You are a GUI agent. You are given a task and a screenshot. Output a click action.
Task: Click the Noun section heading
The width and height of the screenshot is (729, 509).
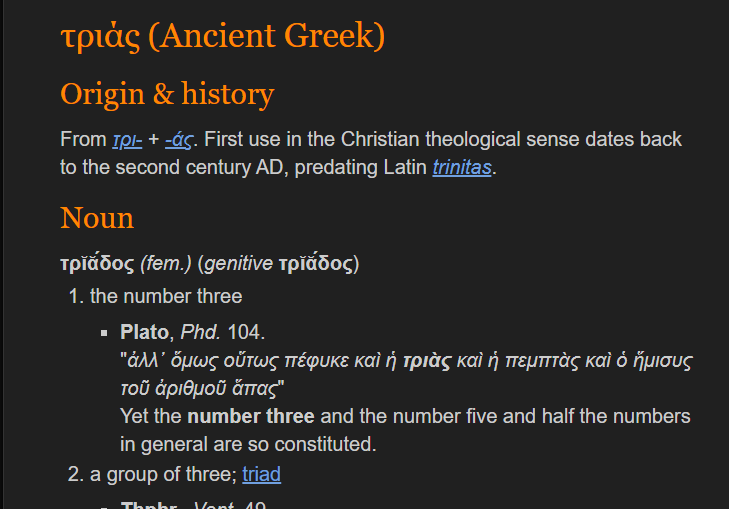(97, 218)
